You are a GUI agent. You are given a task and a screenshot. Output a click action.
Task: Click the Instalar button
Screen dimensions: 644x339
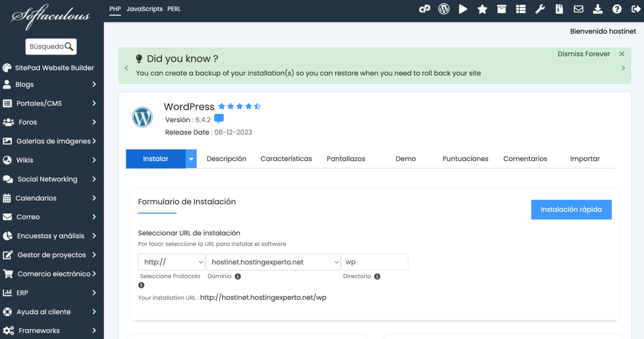tap(156, 159)
